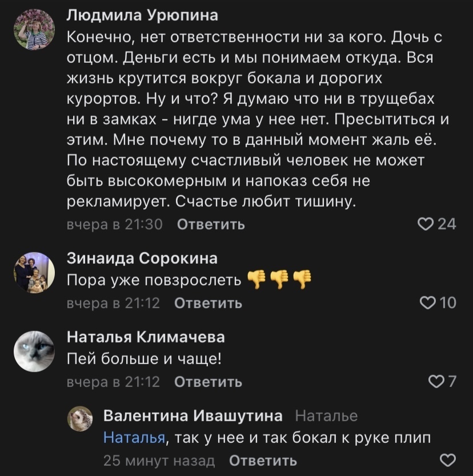Like Людмила Урюпина's comment with the heart

[x=426, y=224]
